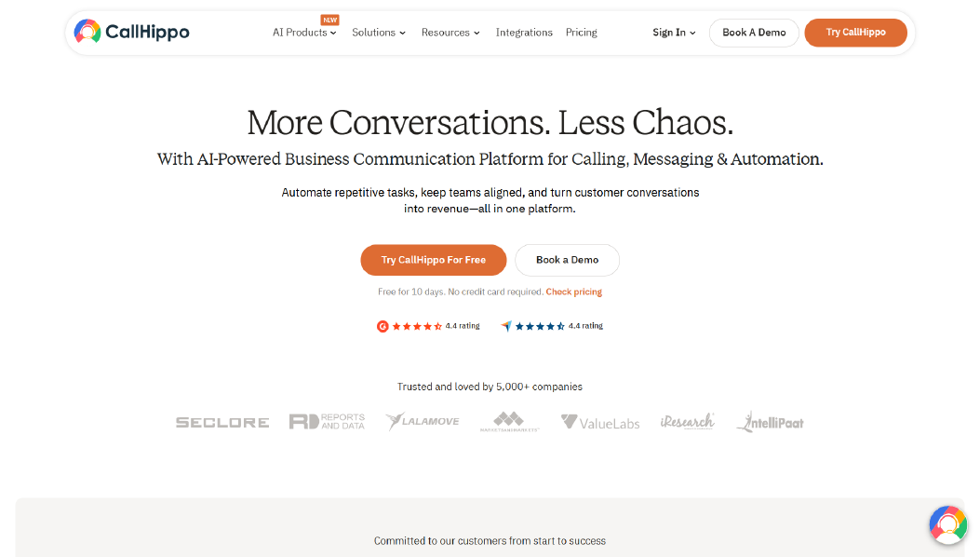Click the Try CallHippo For Free button
The width and height of the screenshot is (980, 557).
[x=433, y=260]
